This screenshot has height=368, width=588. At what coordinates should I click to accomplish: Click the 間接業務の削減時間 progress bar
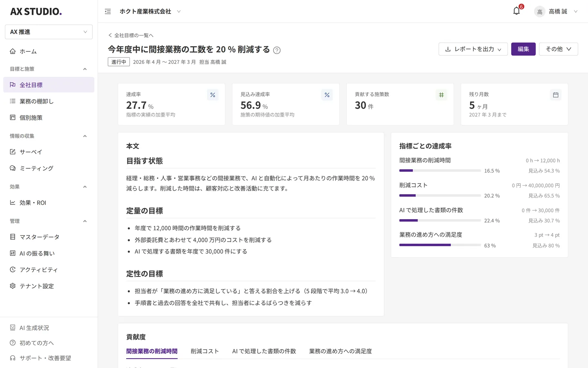[440, 171]
